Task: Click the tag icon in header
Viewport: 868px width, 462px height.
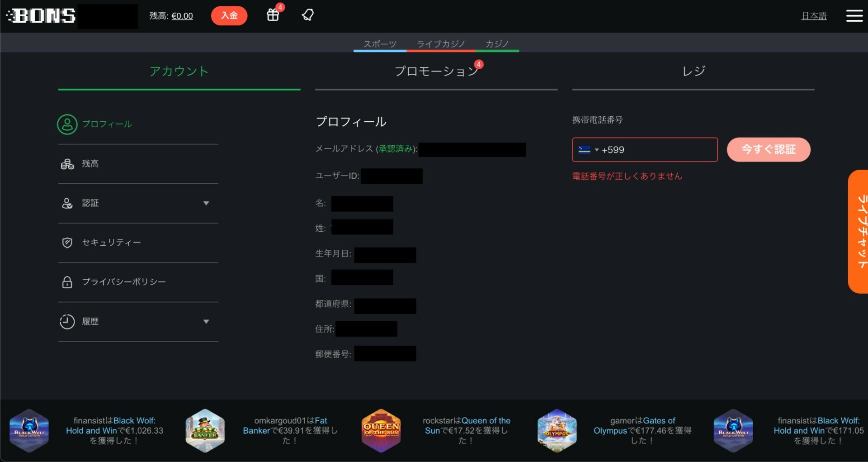Action: point(308,15)
